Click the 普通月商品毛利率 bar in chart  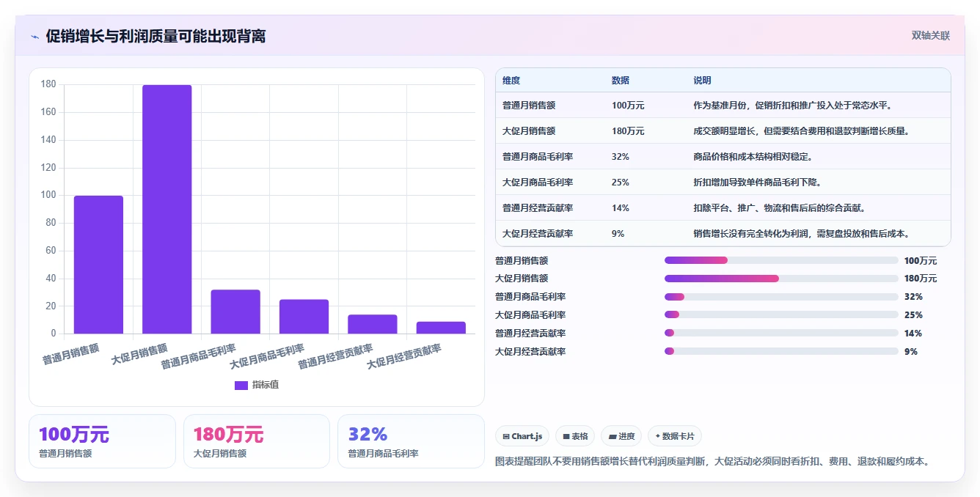click(x=235, y=312)
